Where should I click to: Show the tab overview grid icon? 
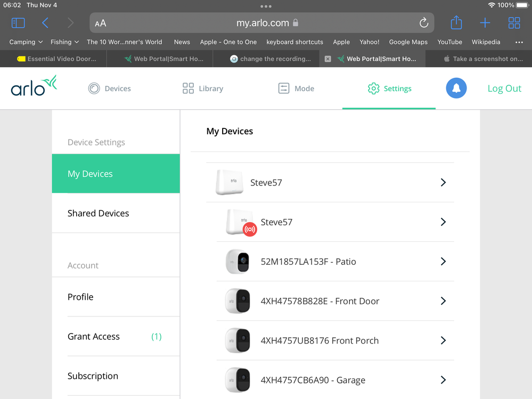point(514,23)
